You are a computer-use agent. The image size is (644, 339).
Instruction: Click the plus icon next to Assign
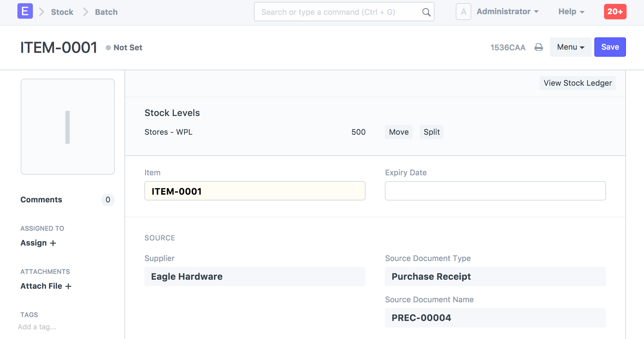click(53, 243)
